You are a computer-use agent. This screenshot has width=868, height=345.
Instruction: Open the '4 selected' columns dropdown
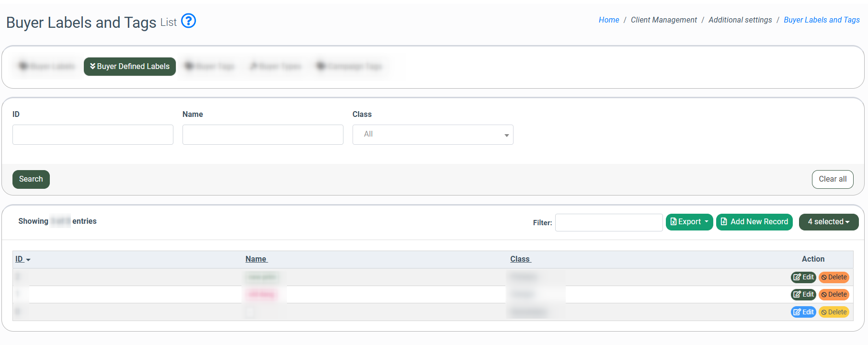828,222
